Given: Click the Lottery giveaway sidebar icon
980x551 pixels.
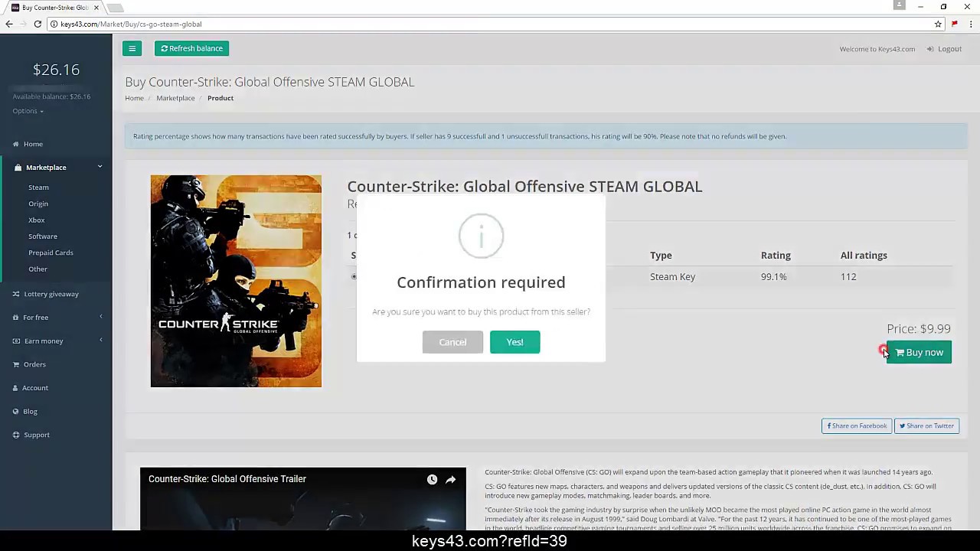Looking at the screenshot, I should pyautogui.click(x=17, y=294).
